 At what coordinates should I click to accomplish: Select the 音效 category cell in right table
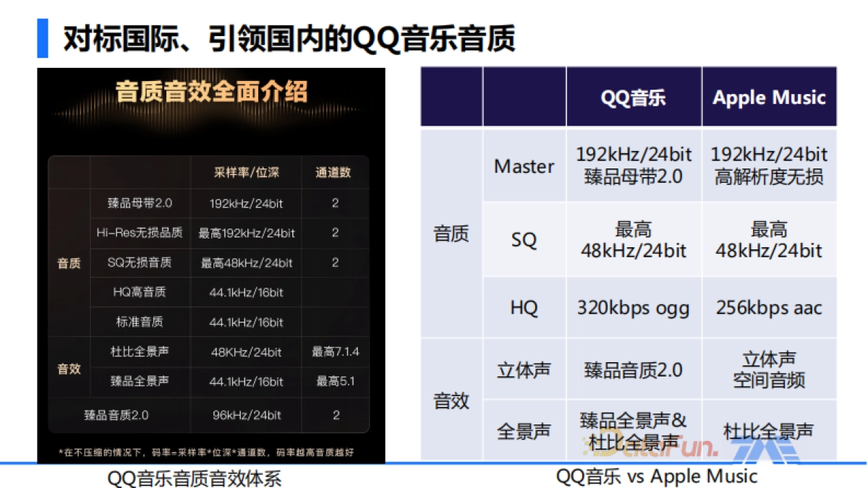click(451, 400)
